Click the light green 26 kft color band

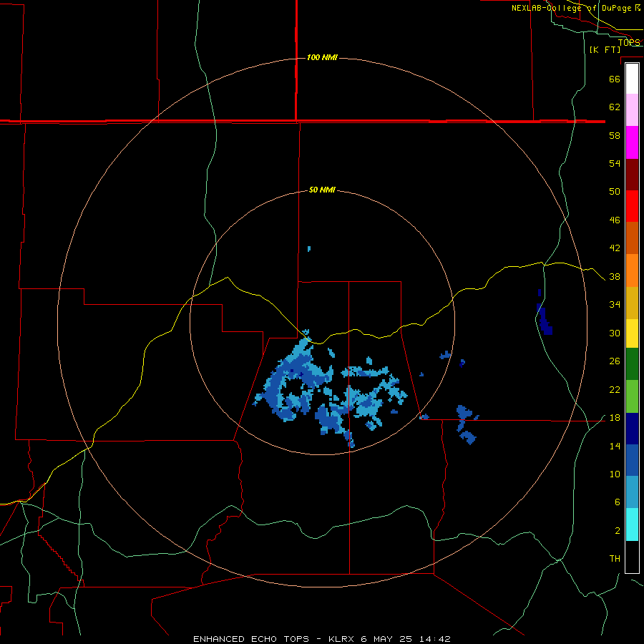tap(632, 396)
